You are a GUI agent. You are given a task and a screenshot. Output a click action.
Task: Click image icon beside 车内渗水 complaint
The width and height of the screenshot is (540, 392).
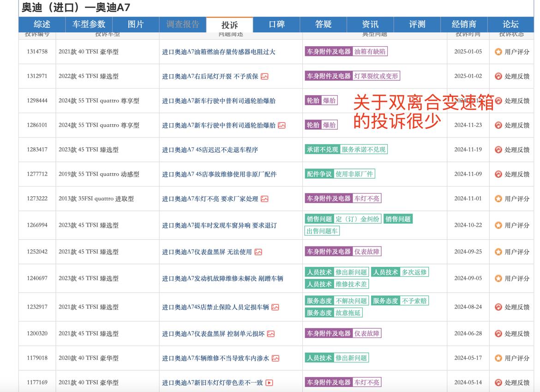(x=276, y=358)
